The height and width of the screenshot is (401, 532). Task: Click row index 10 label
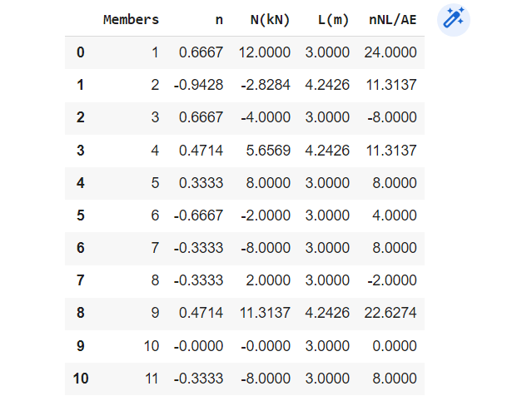click(x=81, y=379)
